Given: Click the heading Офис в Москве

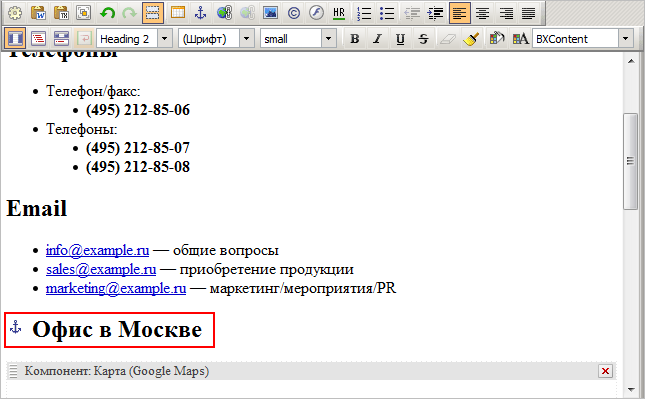Looking at the screenshot, I should [117, 329].
